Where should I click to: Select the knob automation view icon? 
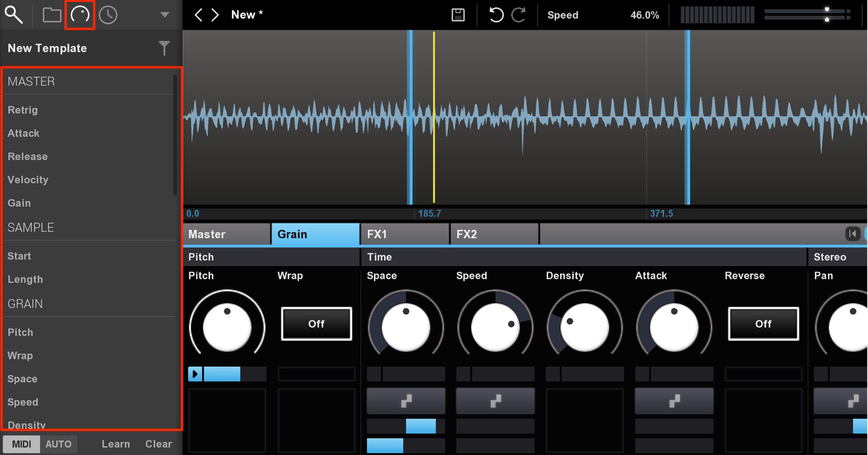coord(80,15)
